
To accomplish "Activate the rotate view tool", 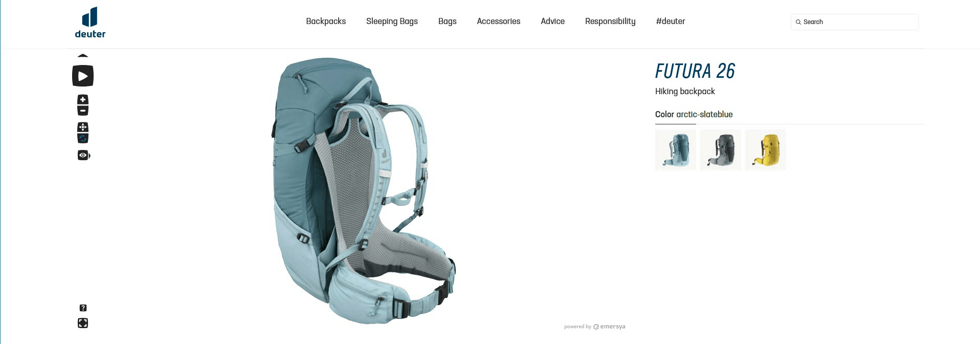I will click(x=83, y=138).
